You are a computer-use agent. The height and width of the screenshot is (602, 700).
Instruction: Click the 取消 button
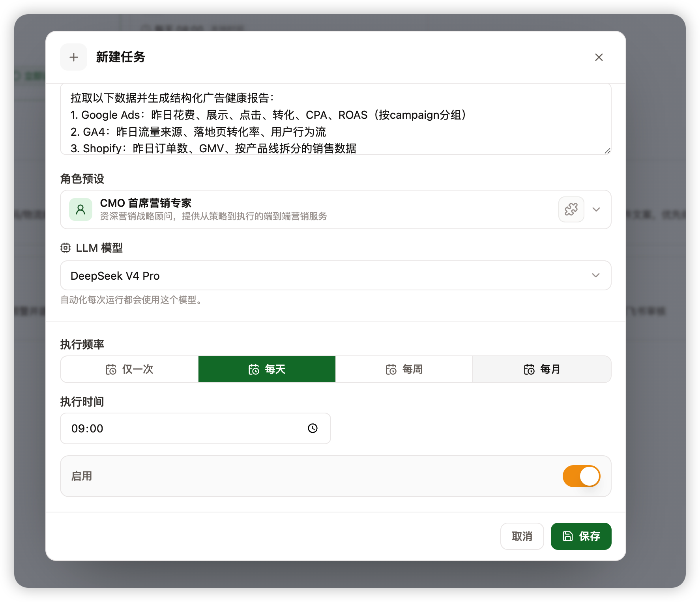[x=522, y=536]
